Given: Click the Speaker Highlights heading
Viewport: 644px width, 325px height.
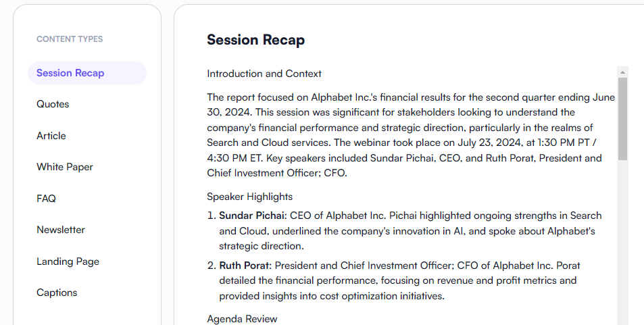Looking at the screenshot, I should (x=249, y=197).
